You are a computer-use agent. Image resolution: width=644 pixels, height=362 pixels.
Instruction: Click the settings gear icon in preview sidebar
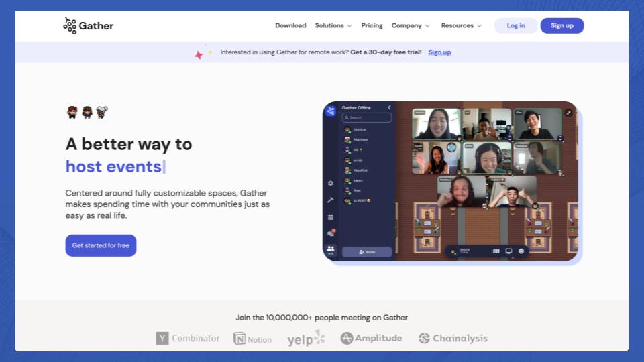point(331,184)
